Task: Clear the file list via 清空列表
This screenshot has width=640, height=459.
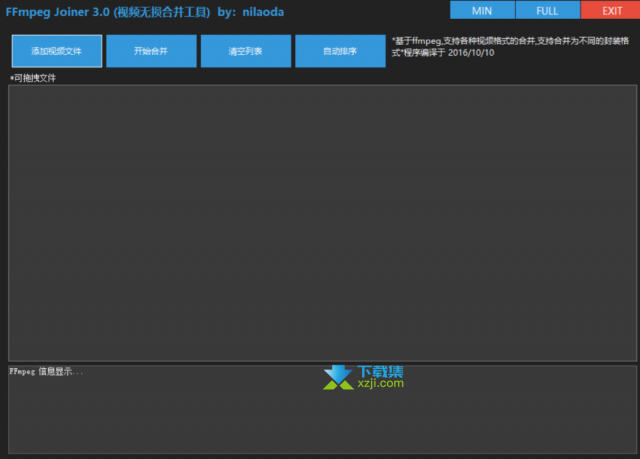Action: click(x=246, y=51)
